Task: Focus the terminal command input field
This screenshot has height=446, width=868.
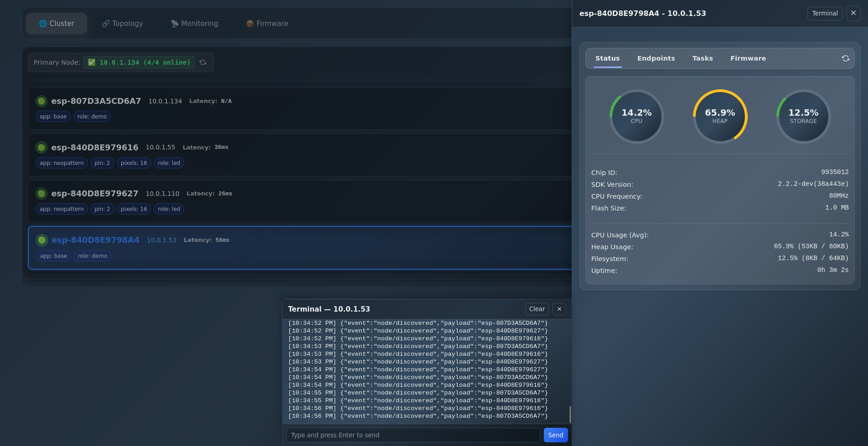Action: coord(413,435)
